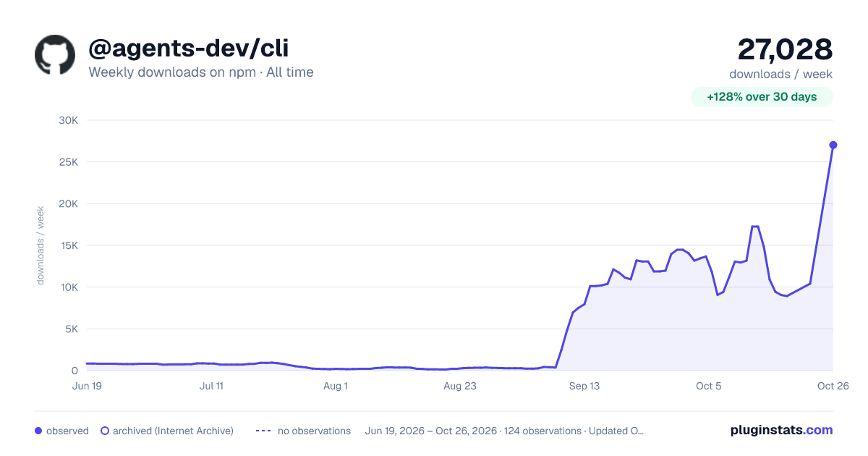Click the 27,028 downloads figure
This screenshot has width=868, height=456.
pos(785,49)
